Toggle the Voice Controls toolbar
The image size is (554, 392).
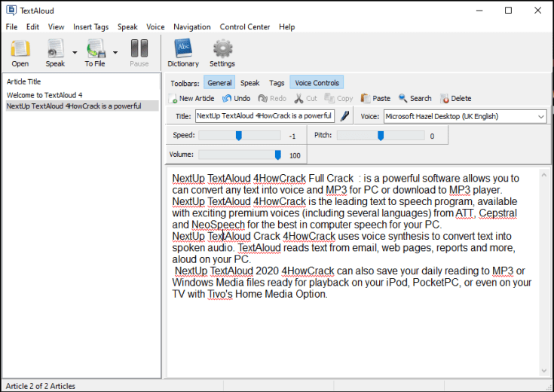pos(317,83)
